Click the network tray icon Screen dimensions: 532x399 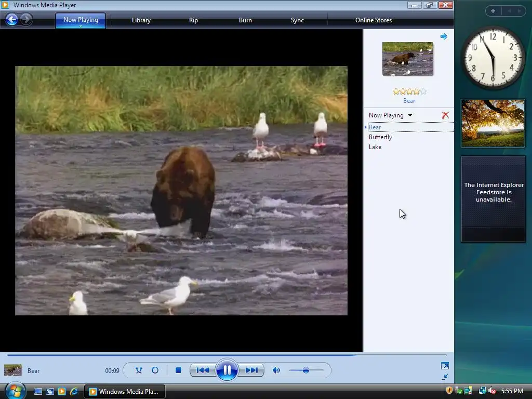click(x=482, y=391)
